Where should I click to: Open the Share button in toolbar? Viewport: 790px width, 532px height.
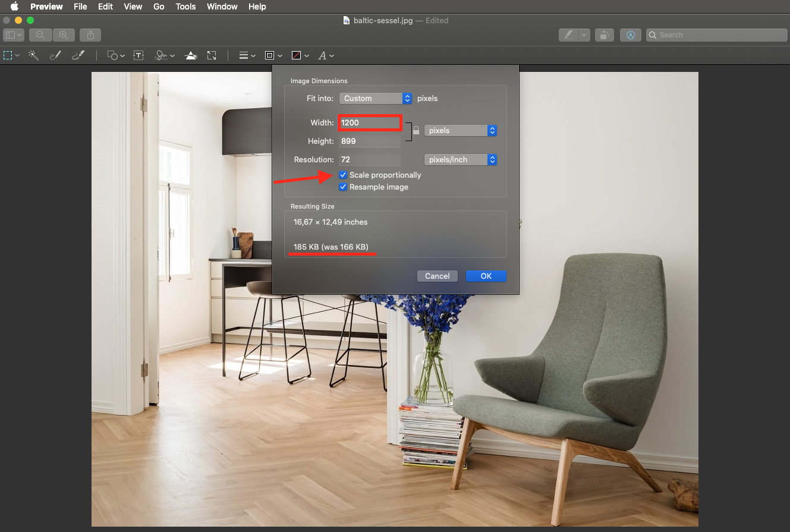(x=90, y=35)
